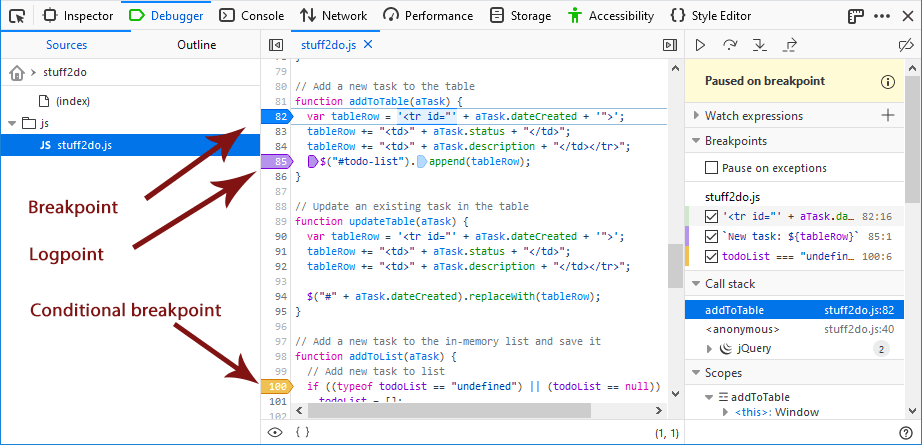Viewport: 922px width, 445px height.
Task: Click the orange conditional breakpoint on line 100
Action: [275, 386]
